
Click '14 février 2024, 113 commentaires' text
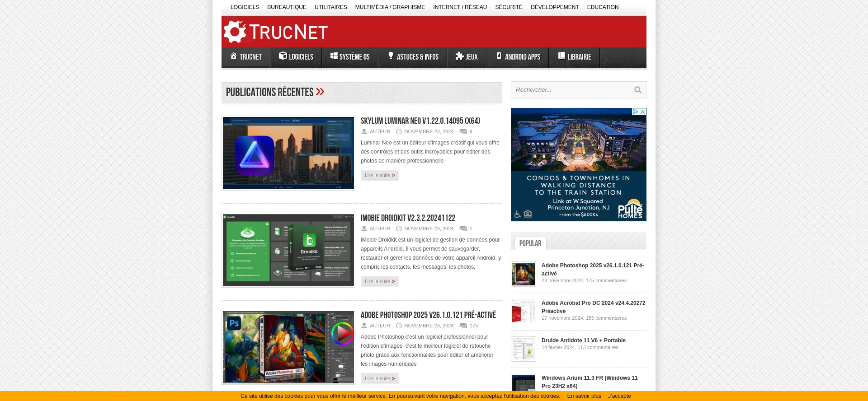[580, 347]
